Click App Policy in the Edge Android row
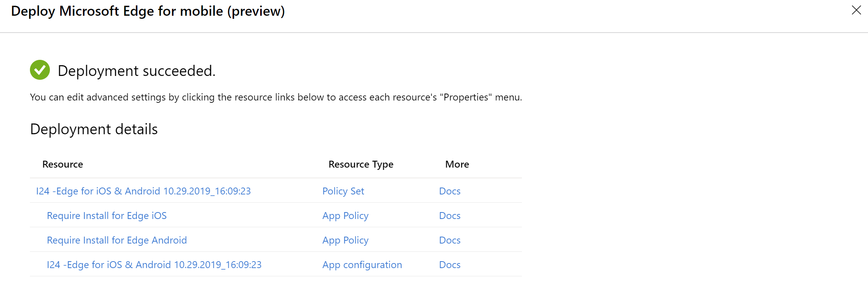Screen dimensions: 868x293 pos(345,240)
